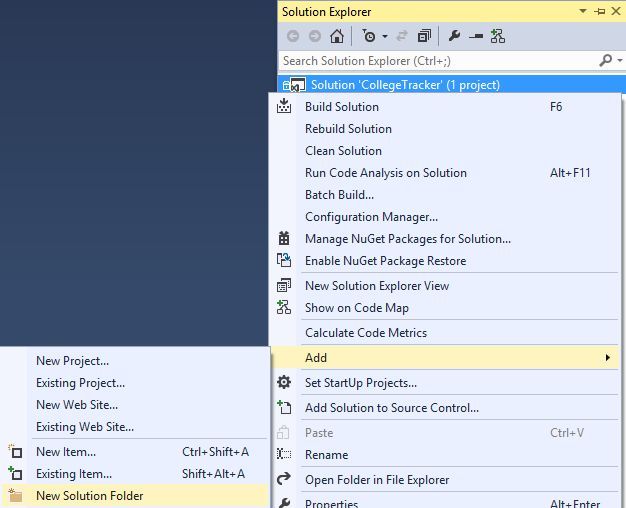Select Existing Item... in the Add submenu

point(74,474)
